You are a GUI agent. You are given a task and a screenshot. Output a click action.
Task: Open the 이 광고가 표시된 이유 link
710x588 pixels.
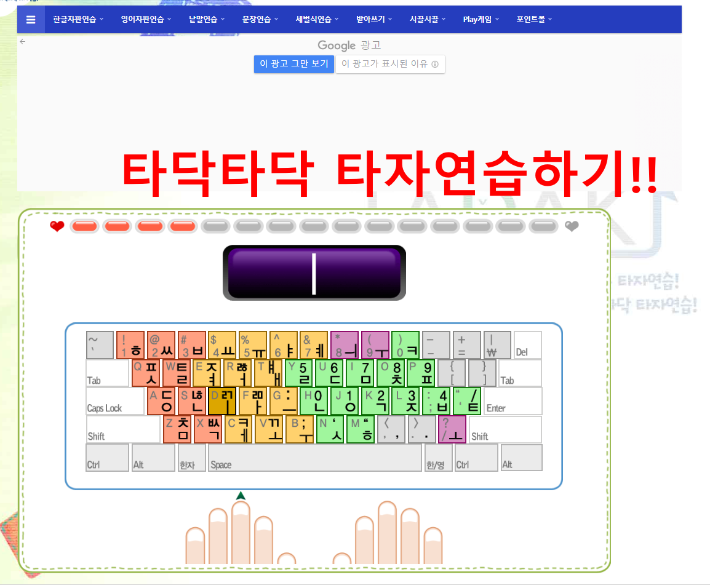coord(390,64)
